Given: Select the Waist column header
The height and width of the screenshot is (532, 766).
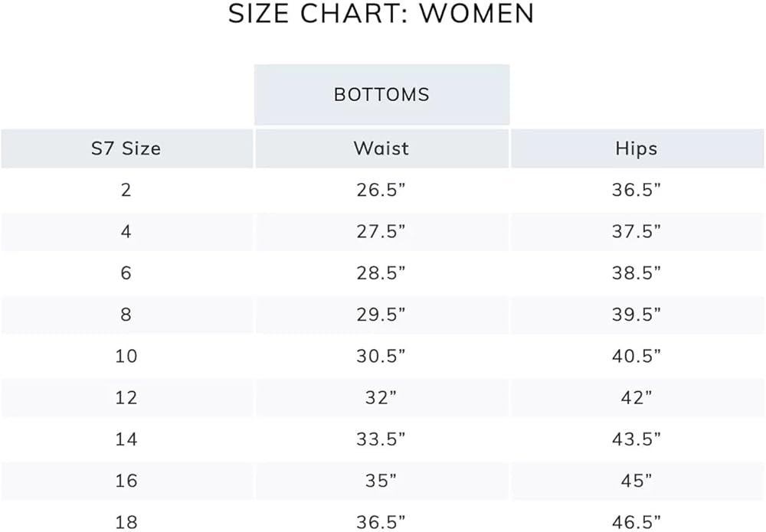Looking at the screenshot, I should tap(381, 148).
